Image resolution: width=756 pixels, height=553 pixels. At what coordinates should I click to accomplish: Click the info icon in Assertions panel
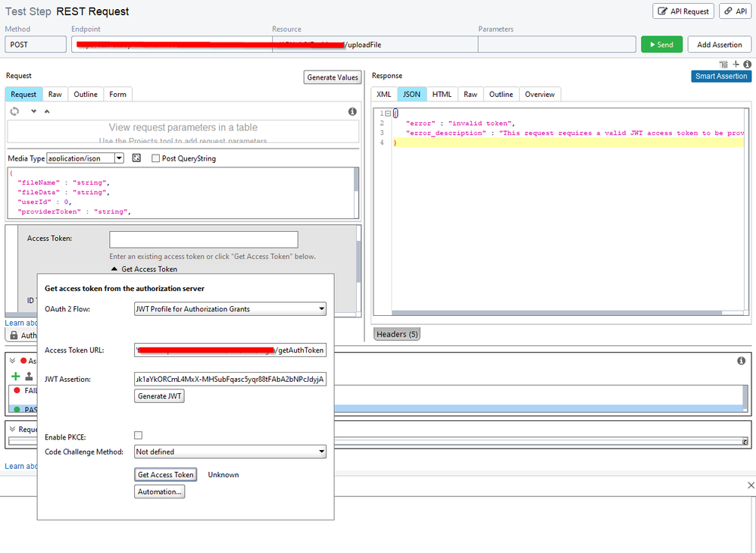click(741, 361)
